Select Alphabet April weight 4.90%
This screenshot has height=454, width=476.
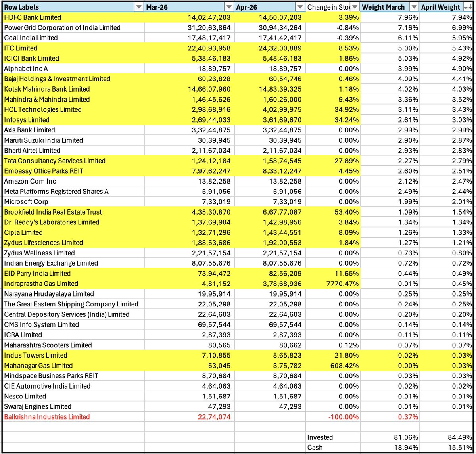click(x=447, y=69)
